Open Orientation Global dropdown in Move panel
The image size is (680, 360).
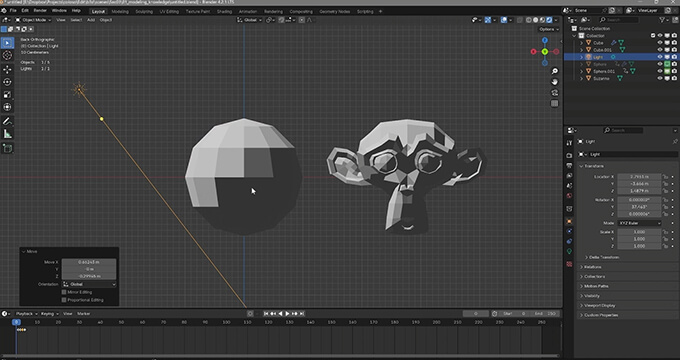coord(89,284)
